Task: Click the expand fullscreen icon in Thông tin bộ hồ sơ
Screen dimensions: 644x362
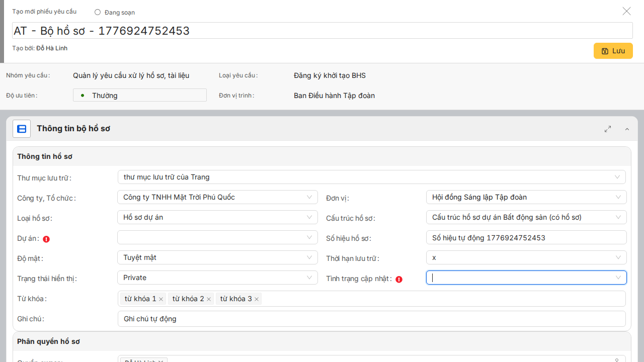Action: (608, 129)
